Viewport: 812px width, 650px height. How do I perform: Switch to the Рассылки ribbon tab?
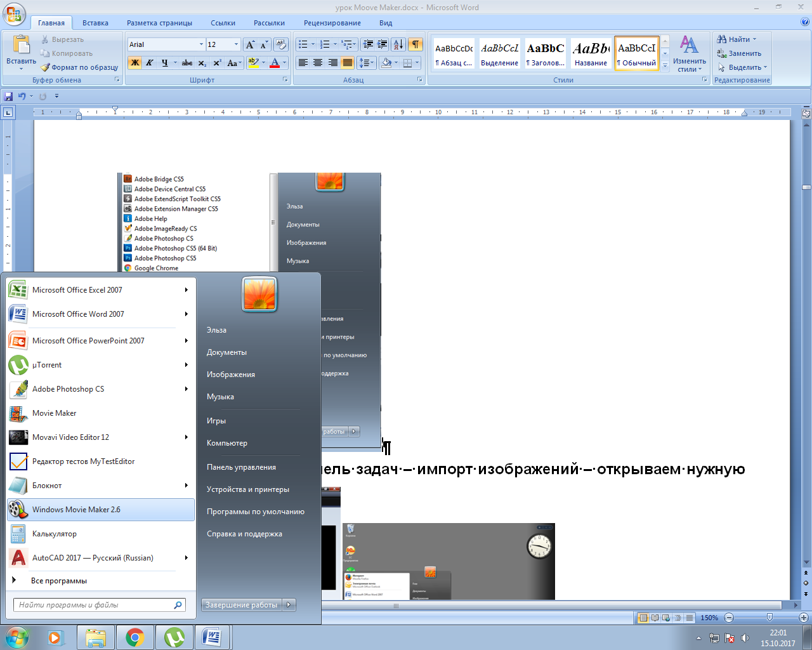[269, 23]
